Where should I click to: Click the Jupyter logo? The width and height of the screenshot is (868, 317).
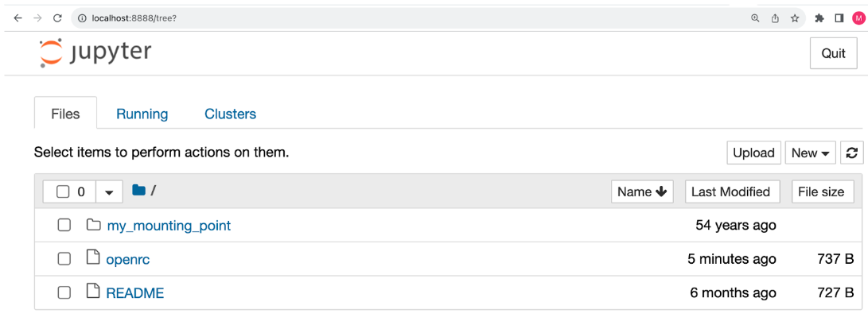coord(95,54)
